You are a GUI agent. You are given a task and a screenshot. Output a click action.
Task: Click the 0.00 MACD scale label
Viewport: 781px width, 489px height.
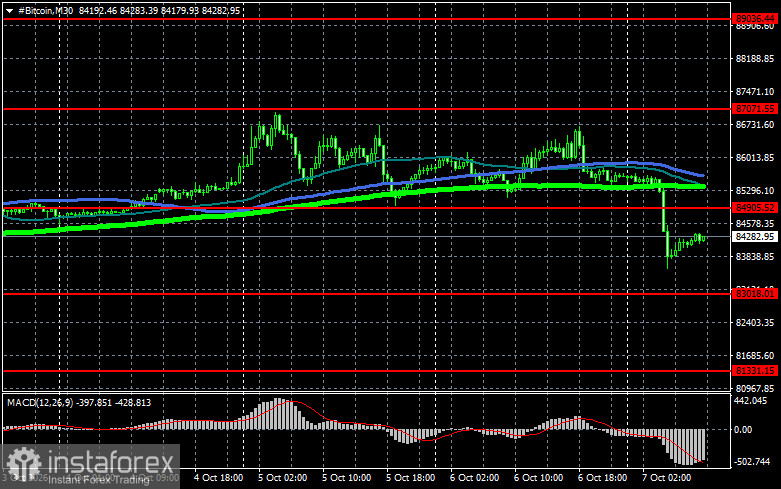point(743,430)
